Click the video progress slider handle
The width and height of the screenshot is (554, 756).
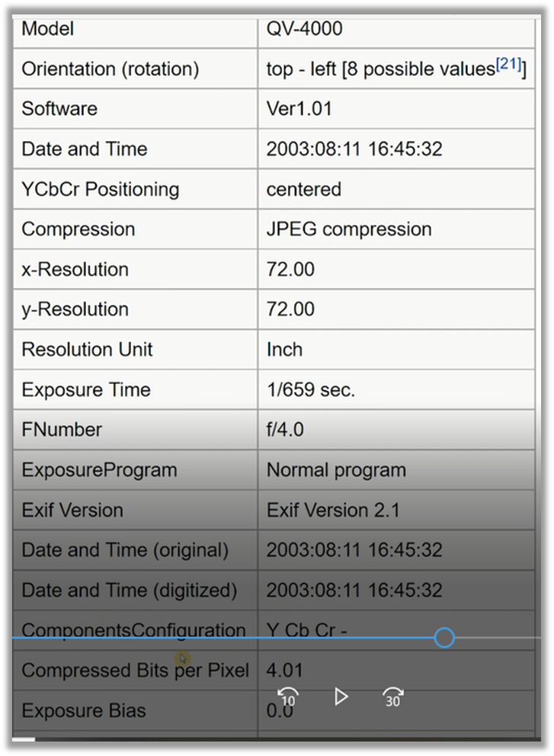(x=444, y=638)
